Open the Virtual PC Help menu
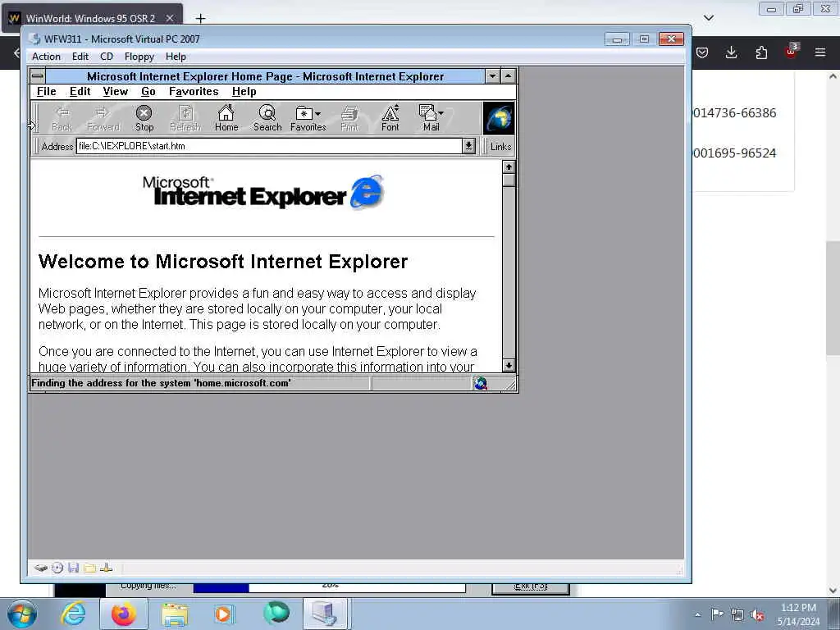This screenshot has width=840, height=630. [x=176, y=57]
